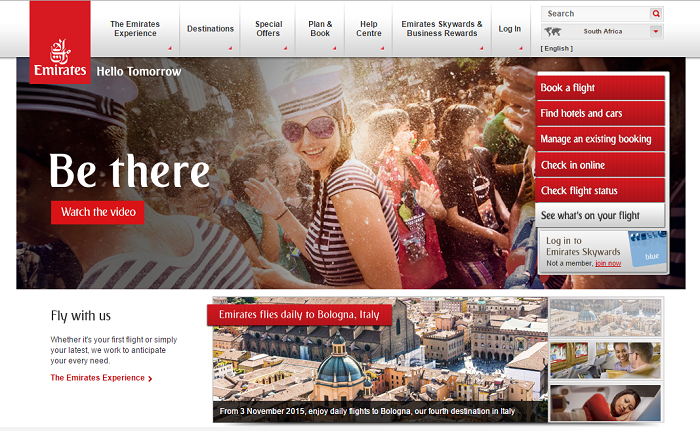Click Find hotels and cars
The height and width of the screenshot is (431, 700).
[x=600, y=113]
